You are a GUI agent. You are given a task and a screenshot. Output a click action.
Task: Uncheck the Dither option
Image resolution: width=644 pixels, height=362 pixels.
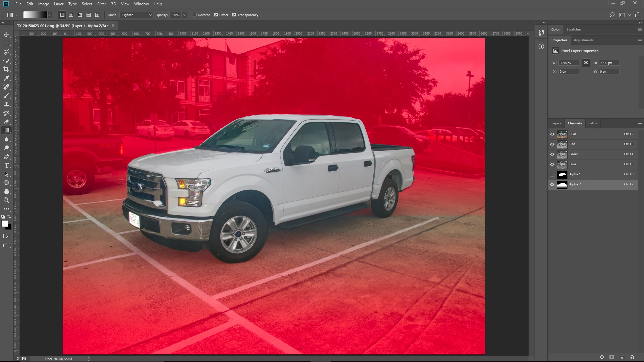pyautogui.click(x=216, y=15)
